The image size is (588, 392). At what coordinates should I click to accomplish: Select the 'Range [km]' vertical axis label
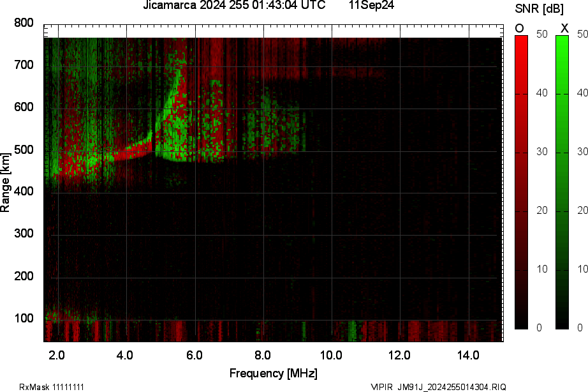6,183
